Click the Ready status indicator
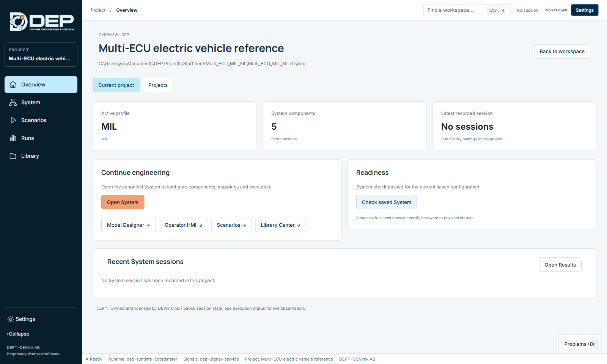Screen dimensions: 607x364 [94, 359]
